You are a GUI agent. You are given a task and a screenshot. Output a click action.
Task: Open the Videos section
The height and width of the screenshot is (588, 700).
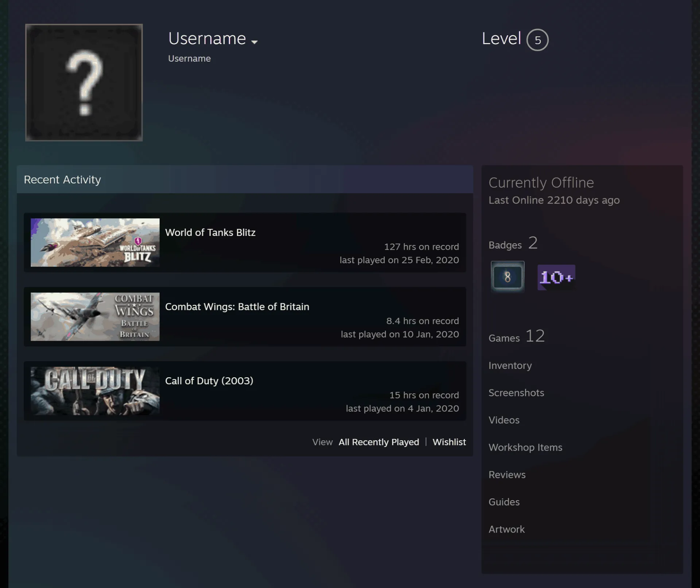click(x=504, y=420)
